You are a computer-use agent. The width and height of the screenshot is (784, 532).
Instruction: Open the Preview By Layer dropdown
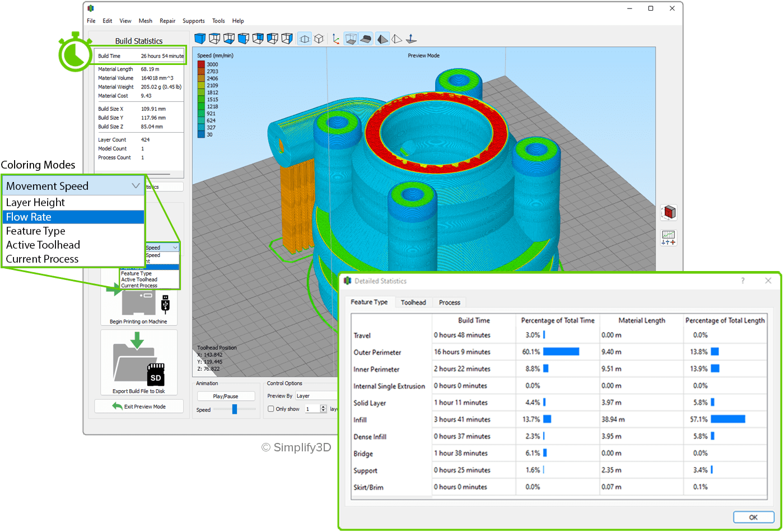[x=316, y=396]
